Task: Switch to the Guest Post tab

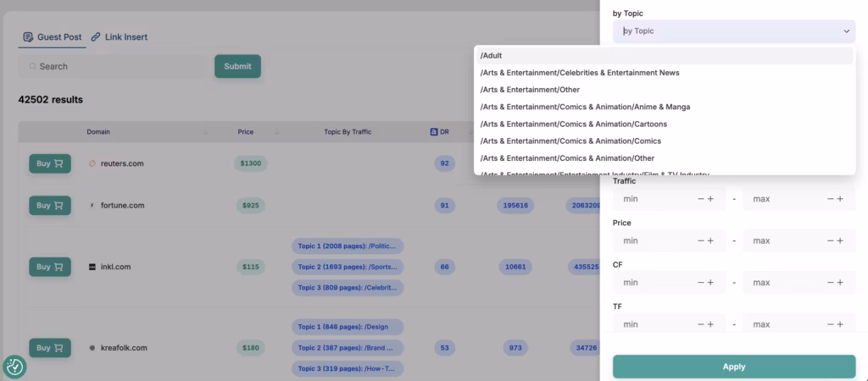Action: 52,37
